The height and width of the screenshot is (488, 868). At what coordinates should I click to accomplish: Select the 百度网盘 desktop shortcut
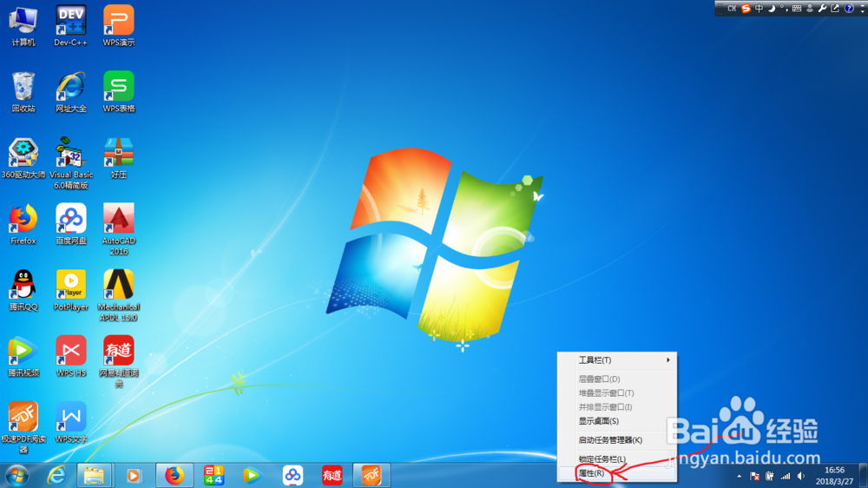[71, 224]
